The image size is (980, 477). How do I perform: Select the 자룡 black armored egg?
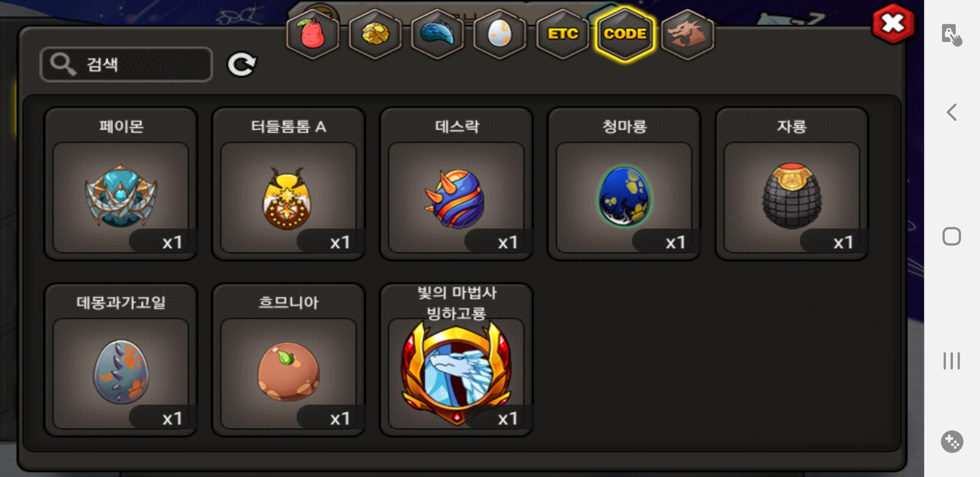[x=792, y=184]
